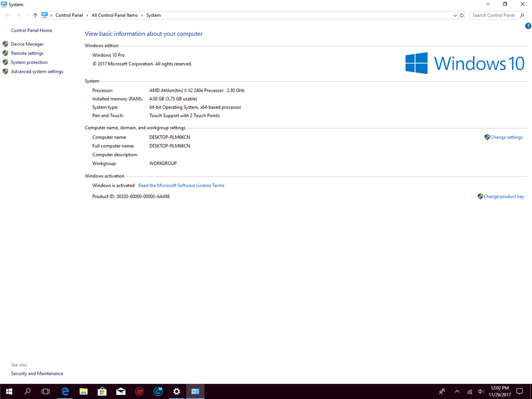Open Microsoft Store from taskbar
Screen dimensions: 532x399
[x=102, y=392]
